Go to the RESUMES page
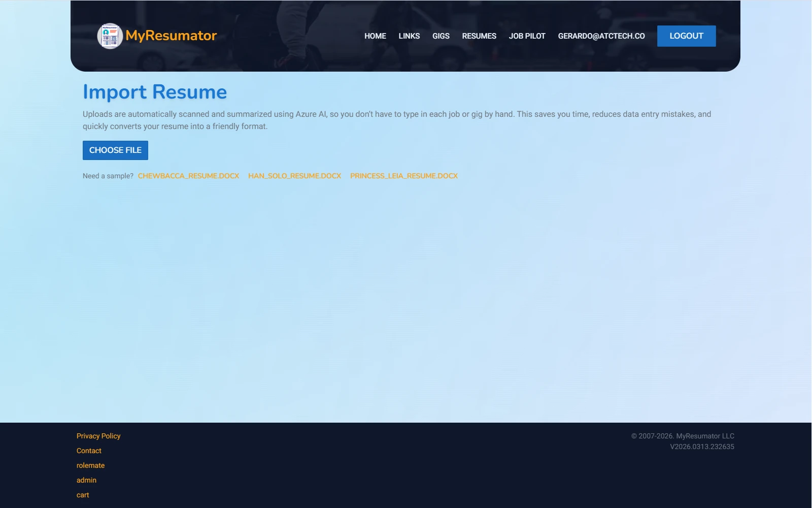This screenshot has width=812, height=508. point(479,36)
